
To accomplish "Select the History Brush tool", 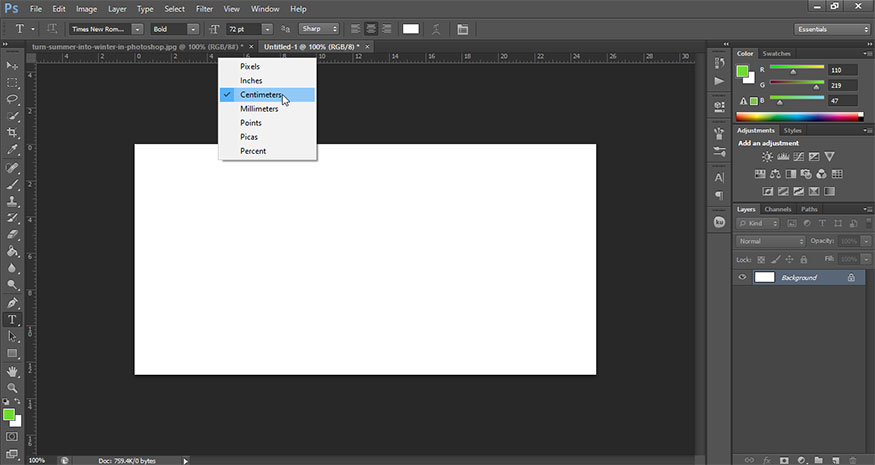I will point(12,218).
